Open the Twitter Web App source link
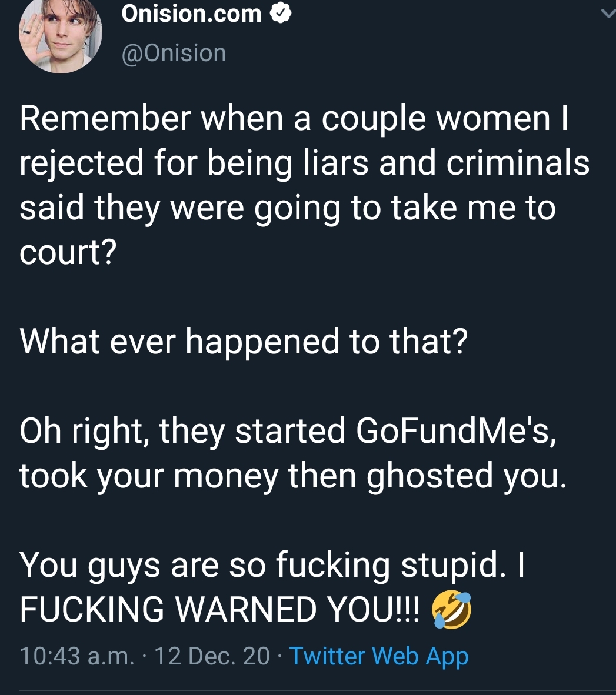 pos(379,656)
